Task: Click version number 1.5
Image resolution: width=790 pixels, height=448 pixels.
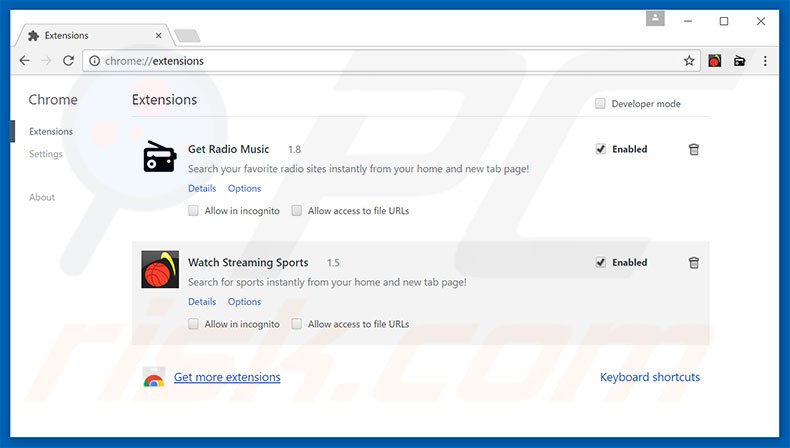Action: click(x=333, y=263)
